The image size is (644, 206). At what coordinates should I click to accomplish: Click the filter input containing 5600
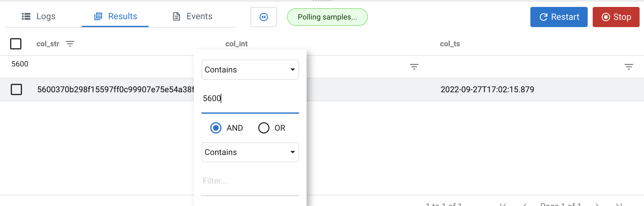[250, 99]
